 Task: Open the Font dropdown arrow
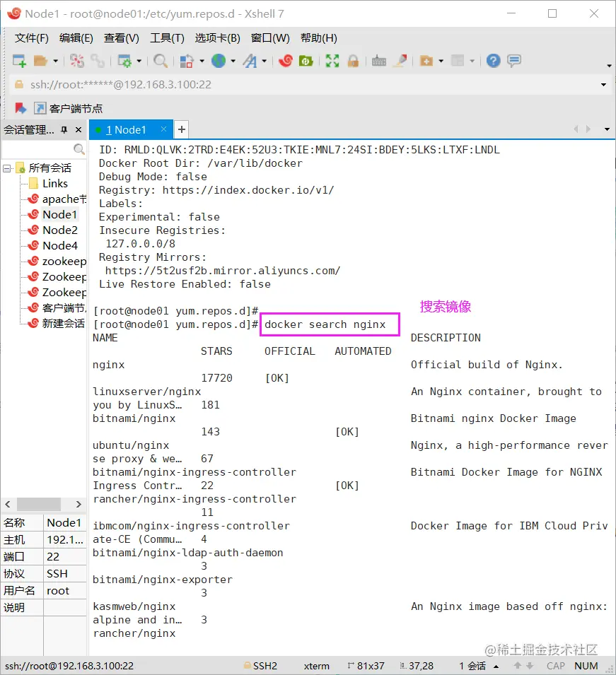[x=264, y=61]
